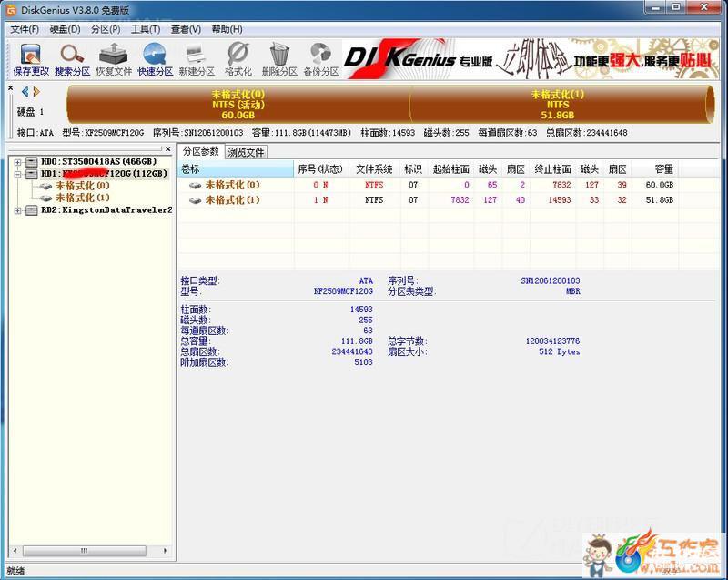Open the 帮助(H) menu
728x580 pixels.
pyautogui.click(x=227, y=29)
